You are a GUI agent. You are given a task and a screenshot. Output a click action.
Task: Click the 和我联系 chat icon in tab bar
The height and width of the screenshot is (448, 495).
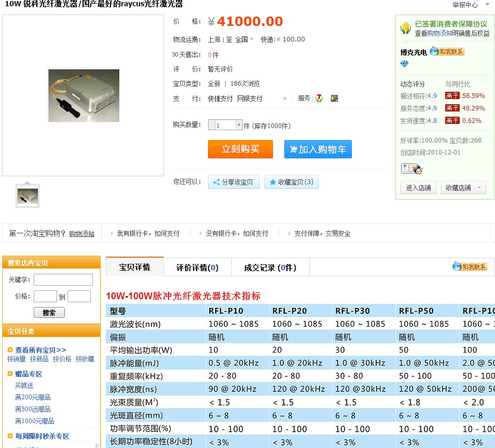coord(470,267)
